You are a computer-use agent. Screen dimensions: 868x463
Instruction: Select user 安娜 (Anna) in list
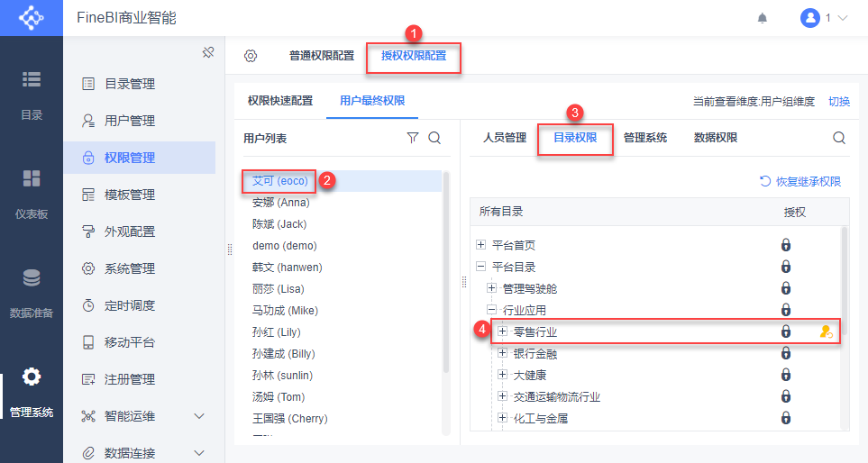pyautogui.click(x=280, y=203)
